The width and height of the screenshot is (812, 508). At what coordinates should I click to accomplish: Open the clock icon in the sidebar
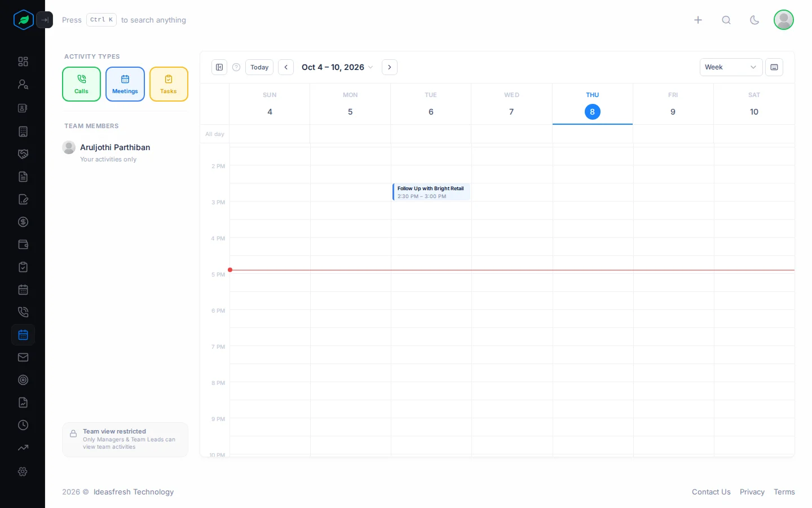[23, 425]
